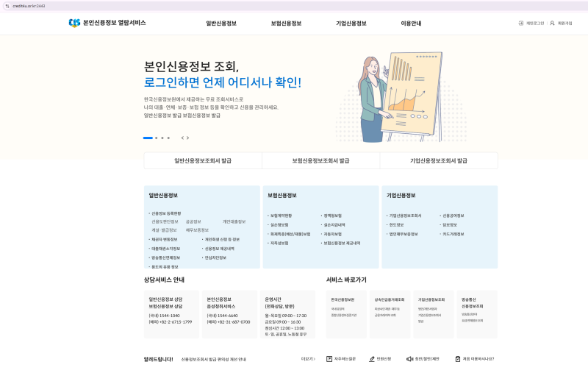Open 보험신용정보 in the top navigation

286,24
